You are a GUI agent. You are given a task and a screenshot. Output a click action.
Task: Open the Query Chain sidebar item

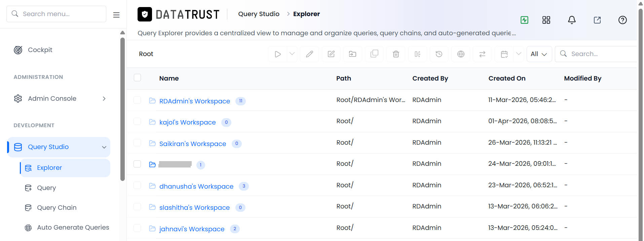coord(57,208)
